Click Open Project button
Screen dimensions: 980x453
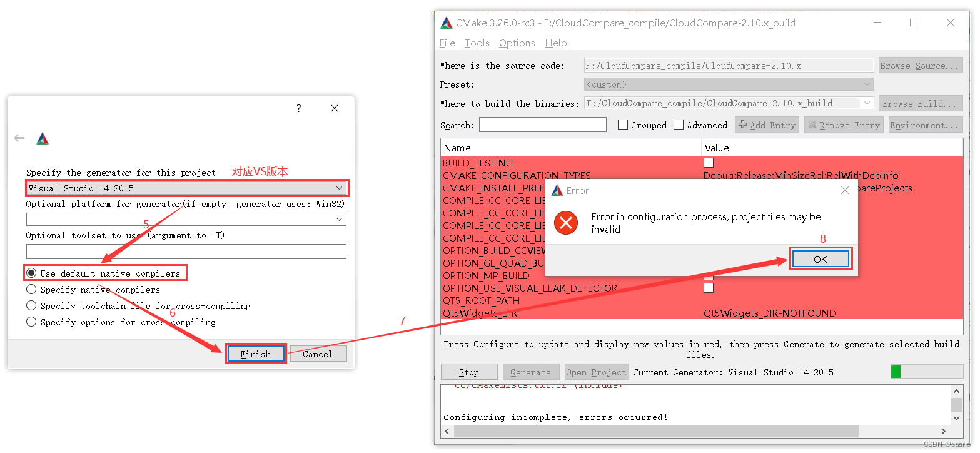596,372
